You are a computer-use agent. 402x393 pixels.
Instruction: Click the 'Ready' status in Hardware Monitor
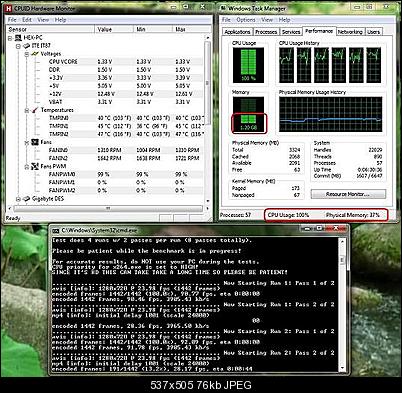13,218
